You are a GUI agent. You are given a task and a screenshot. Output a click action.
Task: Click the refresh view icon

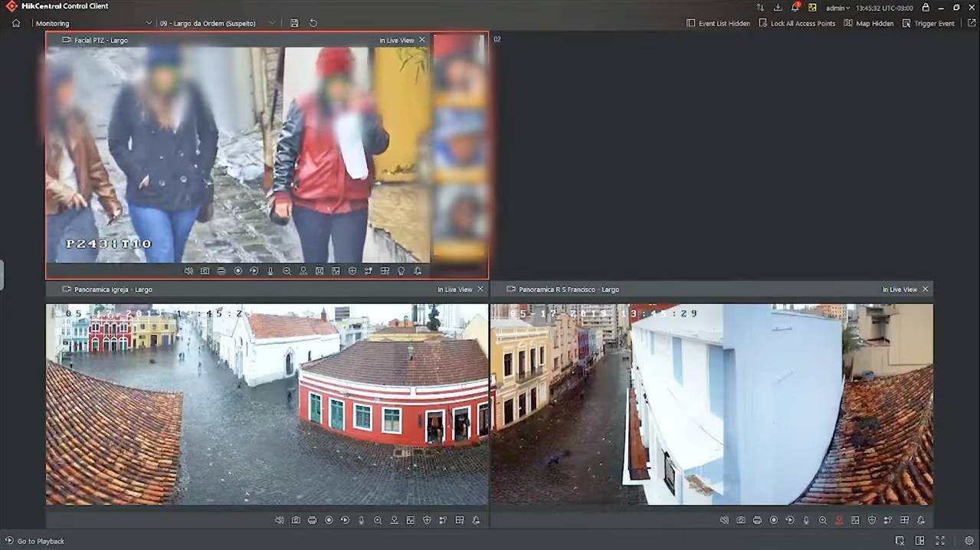point(313,23)
